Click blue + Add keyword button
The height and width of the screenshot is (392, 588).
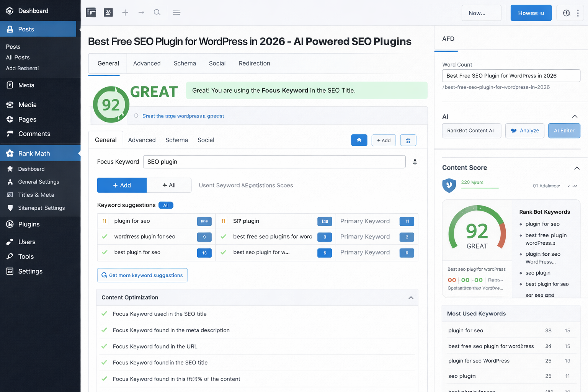click(x=122, y=185)
